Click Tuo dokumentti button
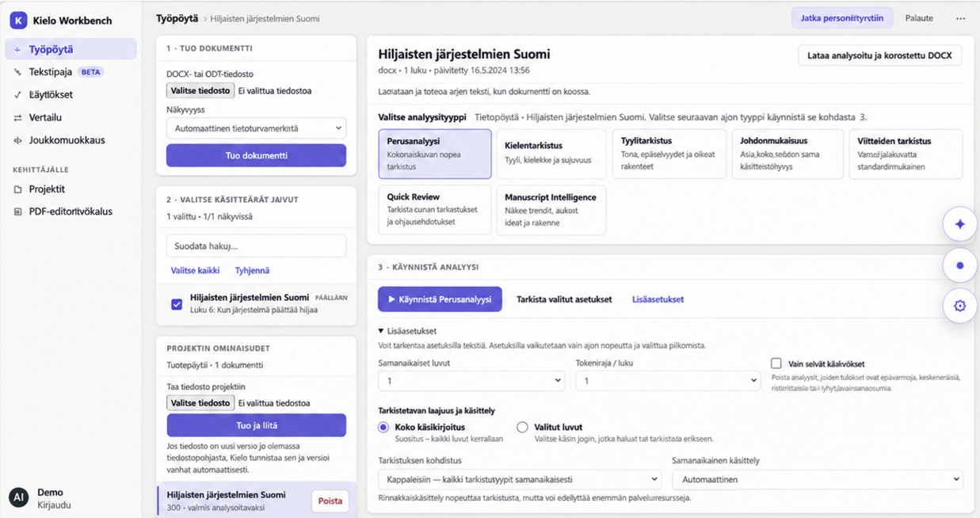980x518 pixels. (x=256, y=155)
